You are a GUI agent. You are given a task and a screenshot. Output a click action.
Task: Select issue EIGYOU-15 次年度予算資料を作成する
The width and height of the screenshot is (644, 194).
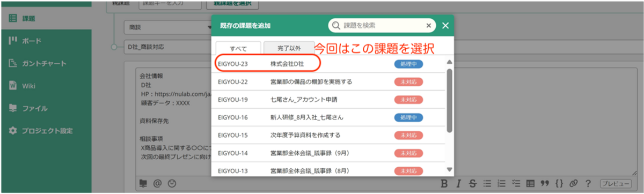click(x=329, y=135)
